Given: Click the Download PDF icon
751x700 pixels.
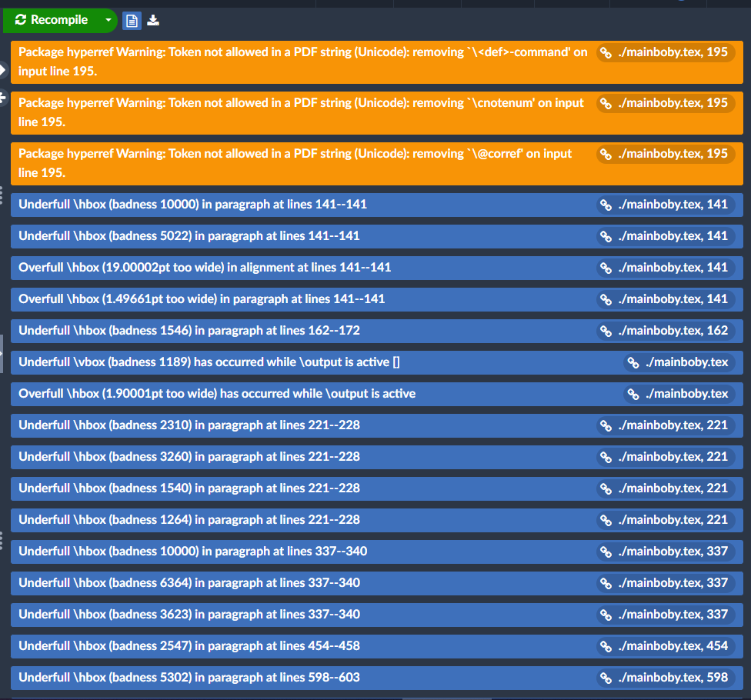Looking at the screenshot, I should coord(153,21).
